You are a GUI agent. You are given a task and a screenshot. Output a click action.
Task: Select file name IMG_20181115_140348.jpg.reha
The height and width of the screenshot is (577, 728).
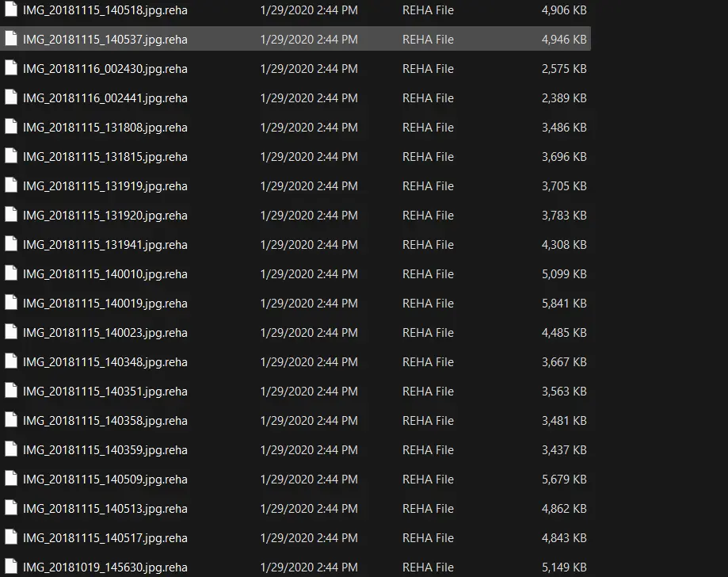(x=105, y=362)
